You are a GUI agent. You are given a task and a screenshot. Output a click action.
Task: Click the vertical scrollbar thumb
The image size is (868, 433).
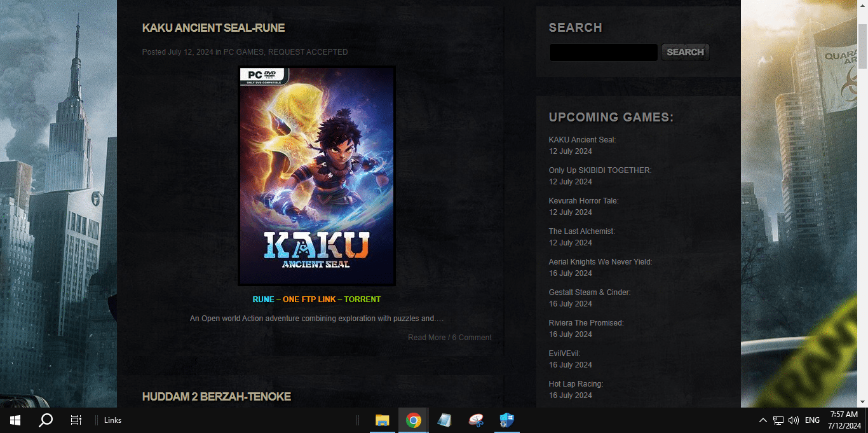pos(862,46)
